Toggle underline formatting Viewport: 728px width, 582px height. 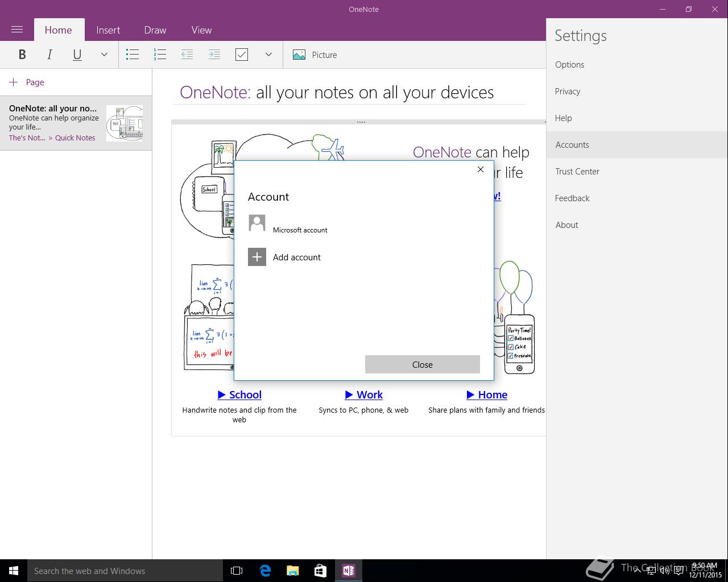(77, 55)
